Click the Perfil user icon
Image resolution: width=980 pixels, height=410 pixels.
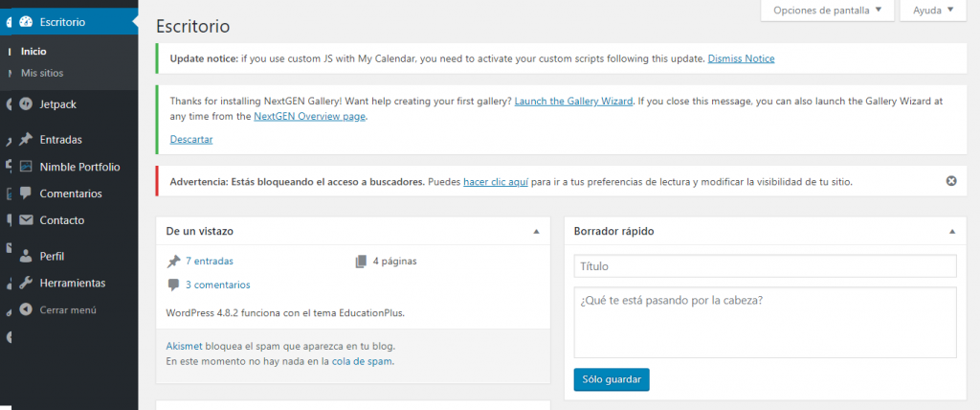pyautogui.click(x=27, y=257)
